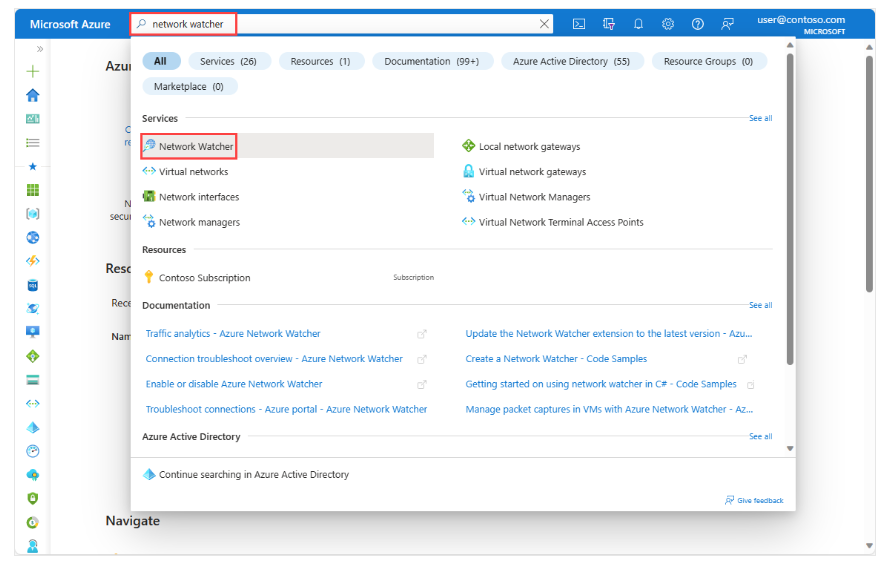Viewport: 891px width, 570px height.
Task: Open Traffic analytics documentation link
Action: (233, 334)
